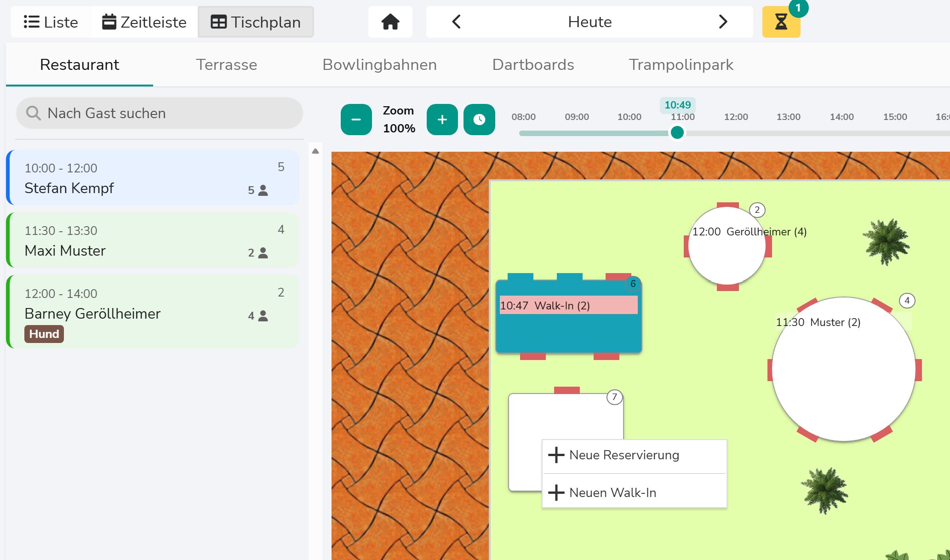Click table number 7 badge

click(615, 397)
